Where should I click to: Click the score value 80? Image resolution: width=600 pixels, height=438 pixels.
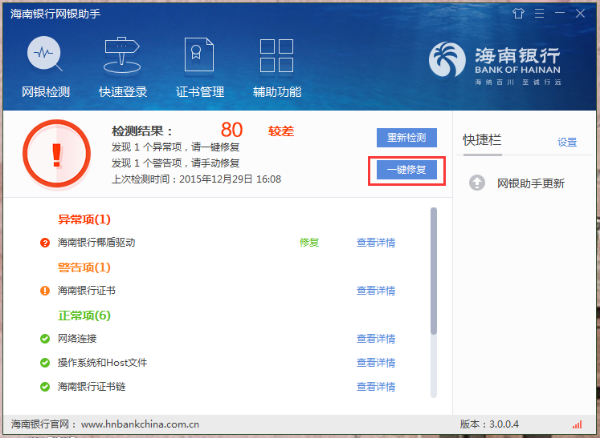(232, 130)
